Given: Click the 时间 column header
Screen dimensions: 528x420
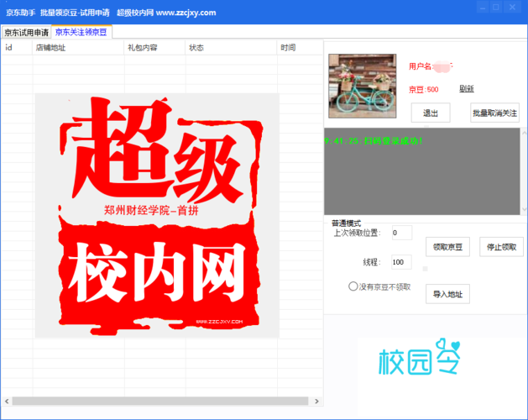Looking at the screenshot, I should (300, 48).
